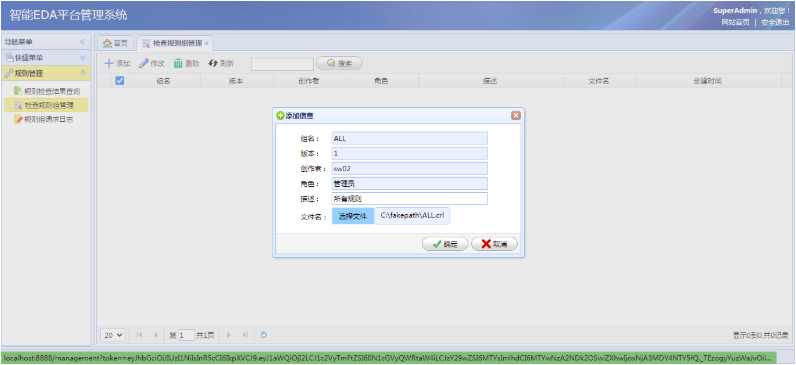The height and width of the screenshot is (365, 796).
Task: Collapse the 规则管理 section
Action: pyautogui.click(x=83, y=73)
